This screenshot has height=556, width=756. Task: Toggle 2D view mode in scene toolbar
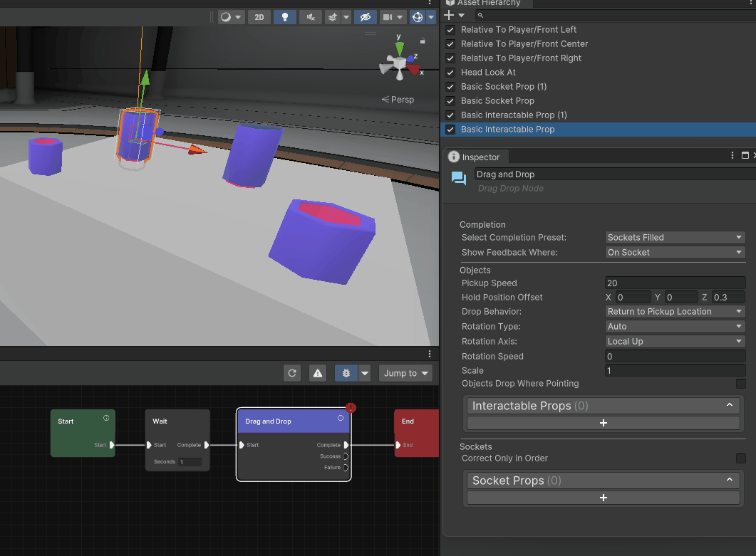pos(259,17)
